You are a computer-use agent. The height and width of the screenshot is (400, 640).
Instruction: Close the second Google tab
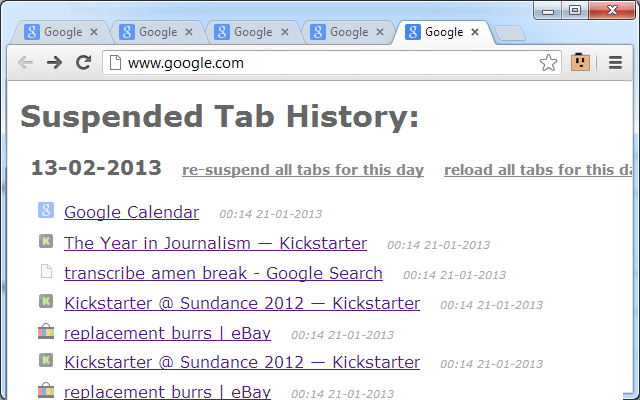189,32
